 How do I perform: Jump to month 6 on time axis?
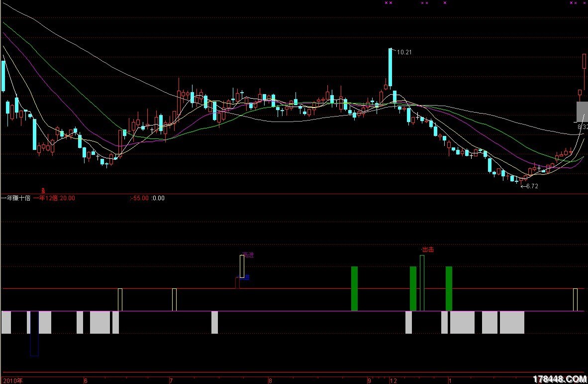coord(86,381)
